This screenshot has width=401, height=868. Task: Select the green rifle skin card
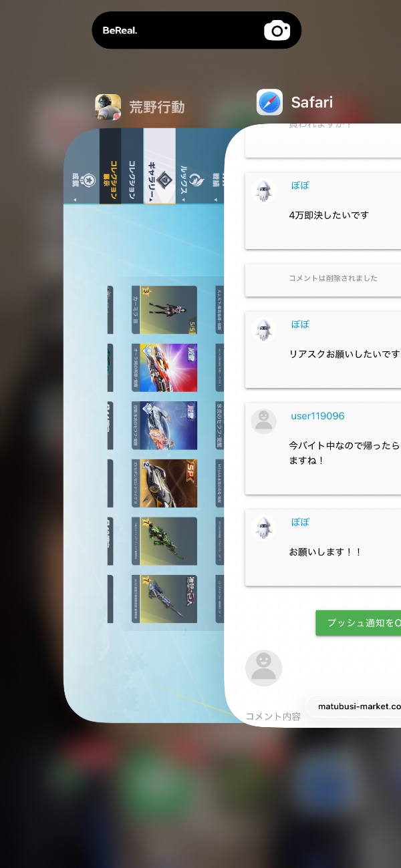pos(164,541)
